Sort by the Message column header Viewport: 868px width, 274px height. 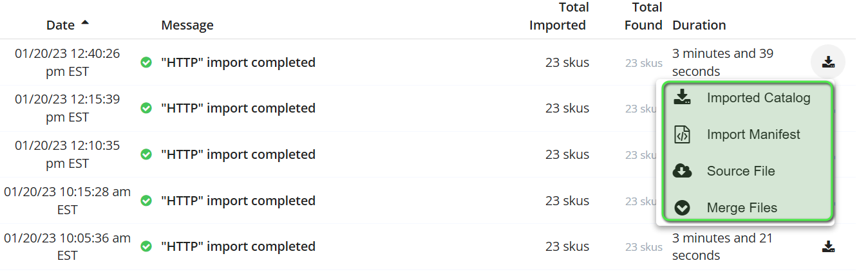coord(187,25)
